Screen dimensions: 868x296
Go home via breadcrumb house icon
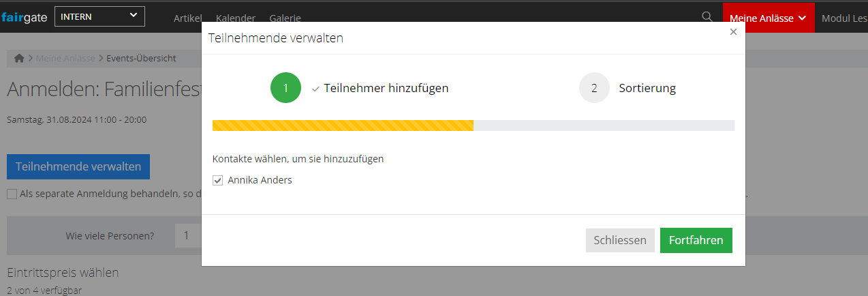tap(19, 58)
